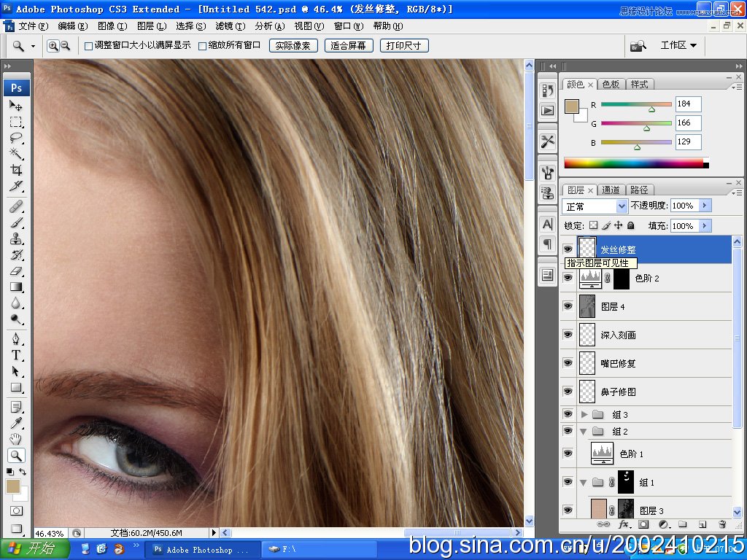Toggle visibility of 深入刻画 layer

pos(568,335)
